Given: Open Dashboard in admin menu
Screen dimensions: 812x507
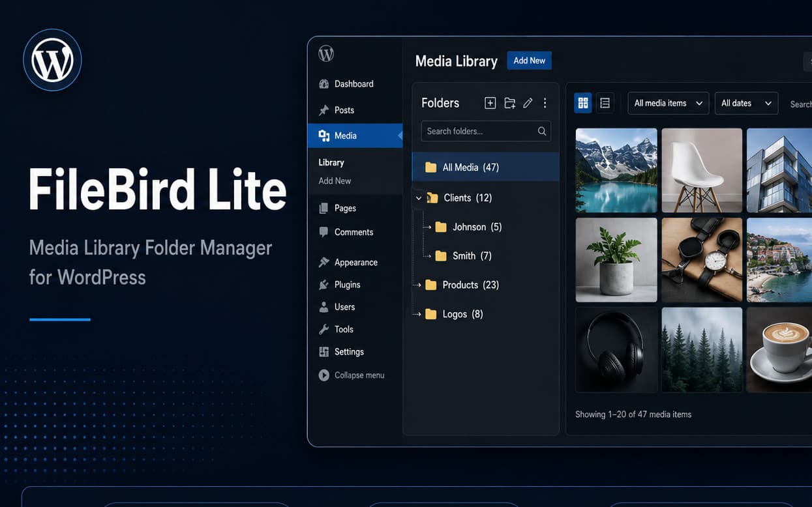Looking at the screenshot, I should pos(355,84).
